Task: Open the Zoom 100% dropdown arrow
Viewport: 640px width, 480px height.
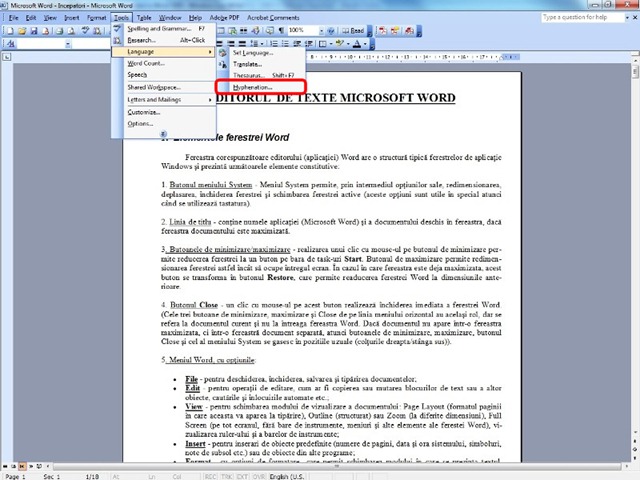Action: (x=321, y=31)
